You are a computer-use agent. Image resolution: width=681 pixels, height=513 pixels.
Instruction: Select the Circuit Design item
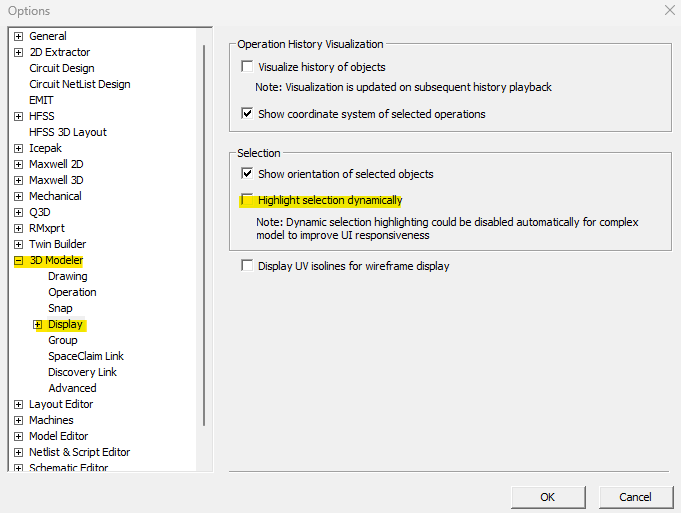[62, 69]
